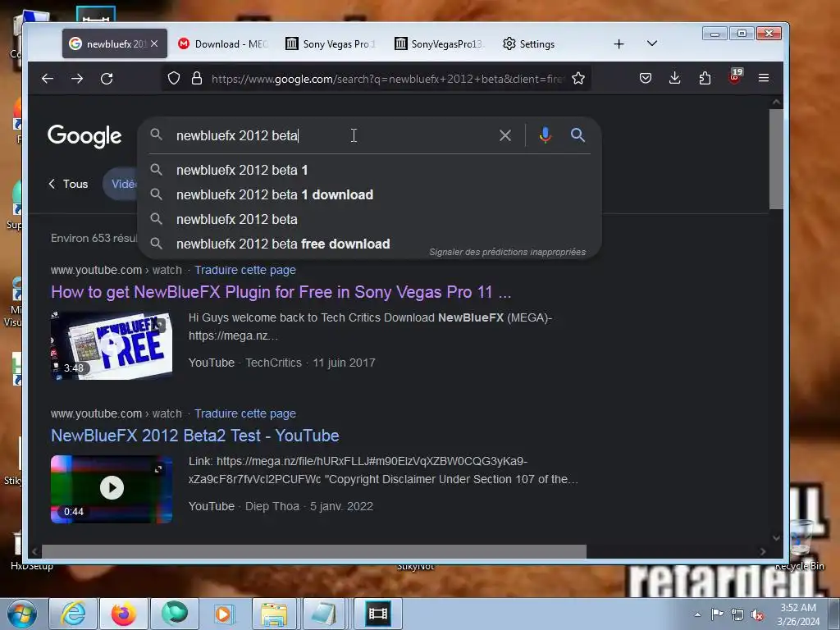List all tabs dropdown arrow
The image size is (840, 630).
[652, 43]
